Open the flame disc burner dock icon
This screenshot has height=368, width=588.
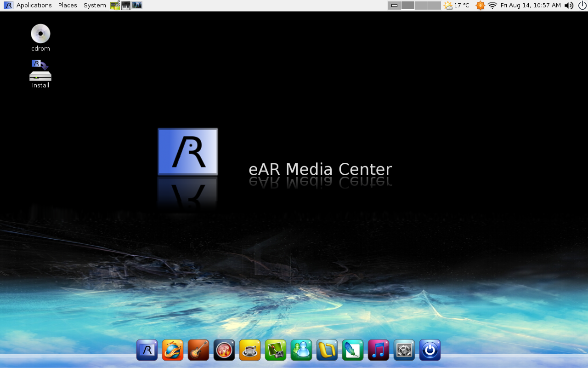pos(224,350)
